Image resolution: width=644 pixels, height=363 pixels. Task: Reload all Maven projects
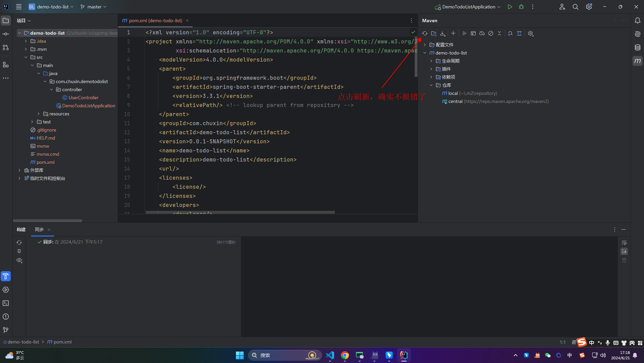pyautogui.click(x=425, y=33)
